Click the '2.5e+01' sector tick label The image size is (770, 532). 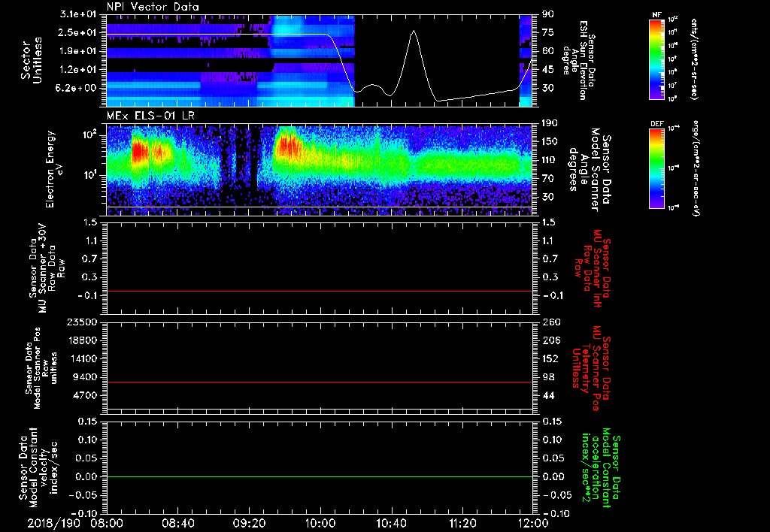[x=77, y=33]
